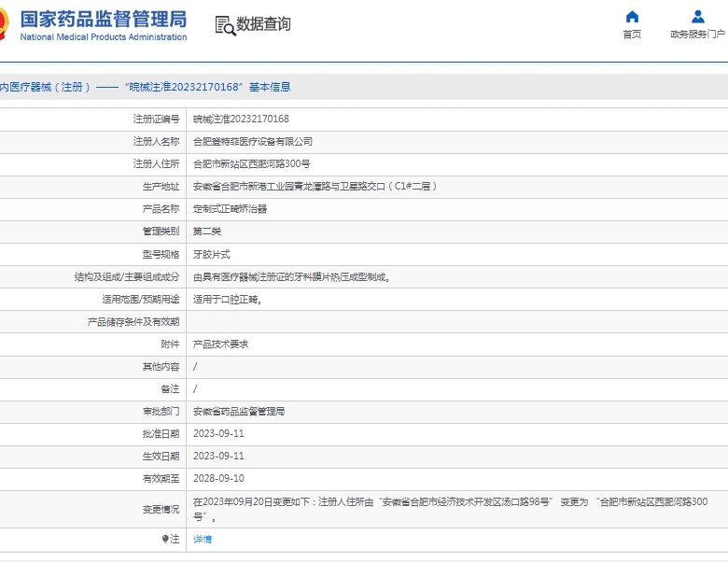
Task: Click expiry date 2028-09-10
Action: (x=218, y=478)
